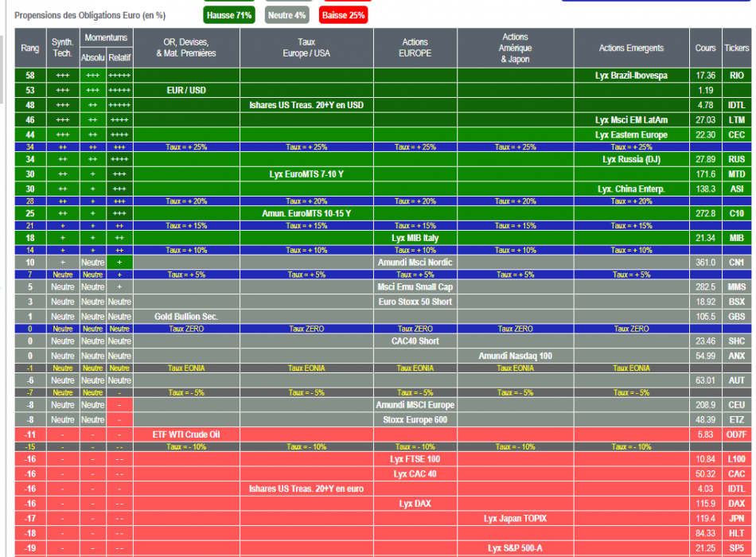756x557 pixels.
Task: Click the OR, Devises & Mat. Premières header
Action: click(x=186, y=48)
